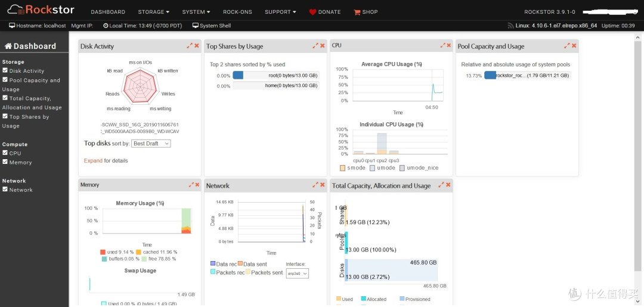The width and height of the screenshot is (644, 307).
Task: Click the red heart Donate icon
Action: [312, 13]
